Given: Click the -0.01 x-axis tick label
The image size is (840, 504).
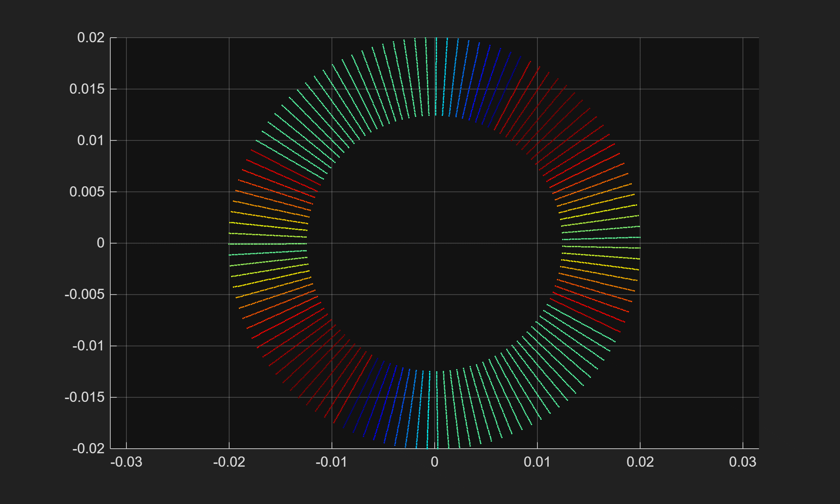Looking at the screenshot, I should point(331,462).
